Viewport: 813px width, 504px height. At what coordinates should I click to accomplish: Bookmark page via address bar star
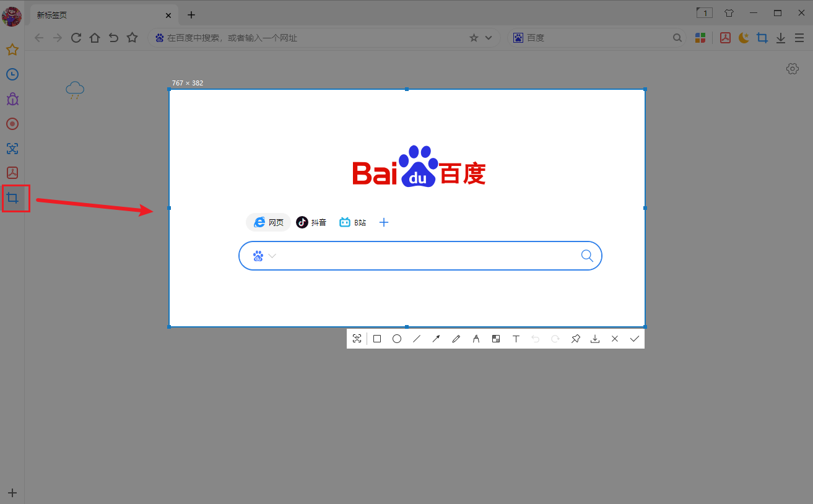click(474, 38)
